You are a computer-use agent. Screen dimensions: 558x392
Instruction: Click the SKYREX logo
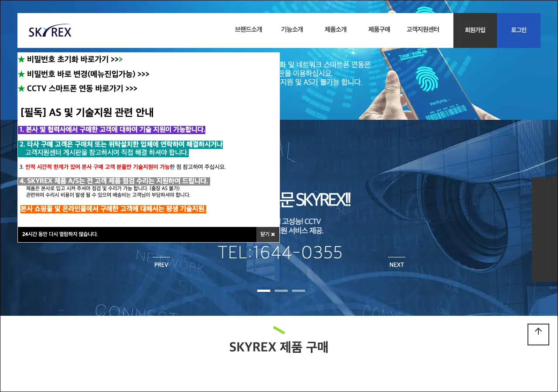click(x=50, y=31)
